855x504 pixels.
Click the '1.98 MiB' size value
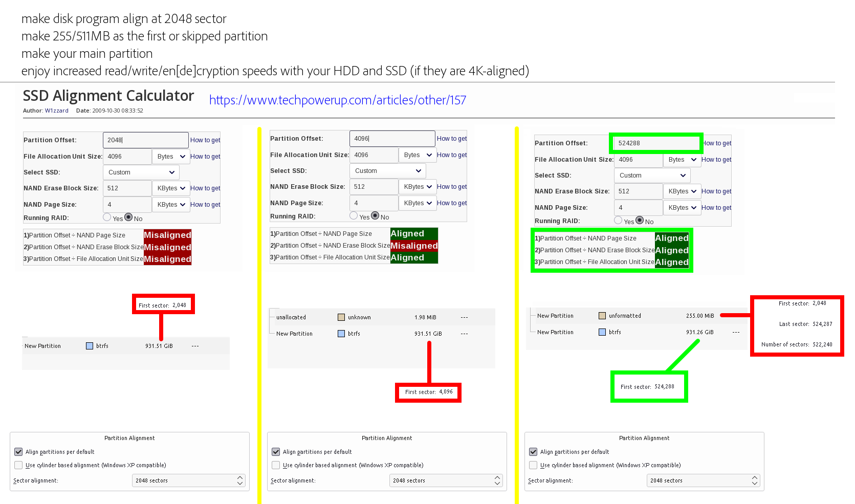click(425, 317)
